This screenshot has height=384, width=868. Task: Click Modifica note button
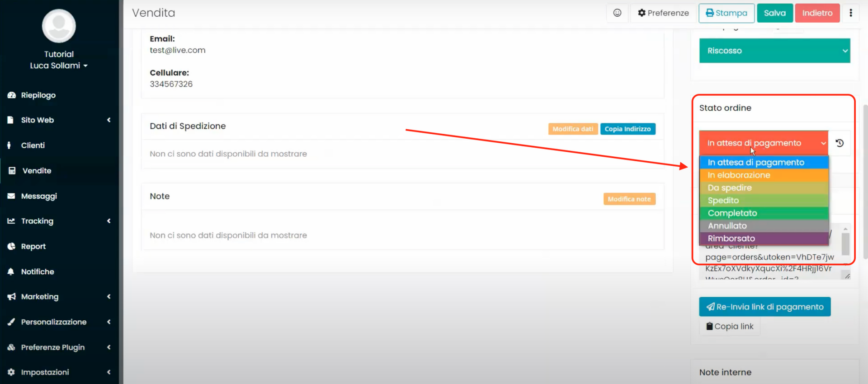coord(629,199)
